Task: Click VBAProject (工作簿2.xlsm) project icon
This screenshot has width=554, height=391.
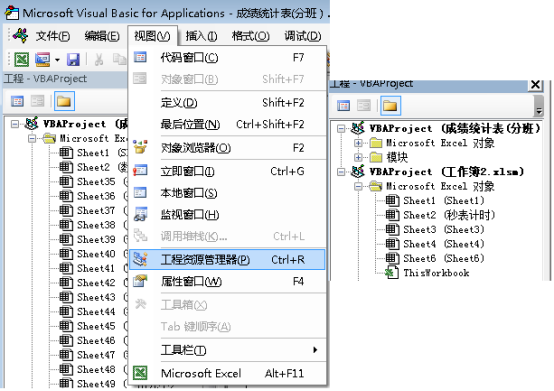Action: [358, 172]
